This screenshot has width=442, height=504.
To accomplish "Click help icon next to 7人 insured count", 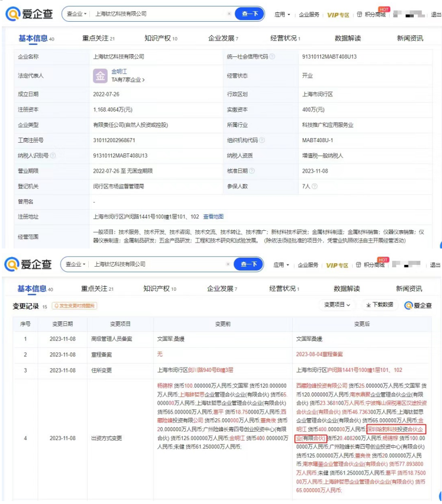I will 314,186.
